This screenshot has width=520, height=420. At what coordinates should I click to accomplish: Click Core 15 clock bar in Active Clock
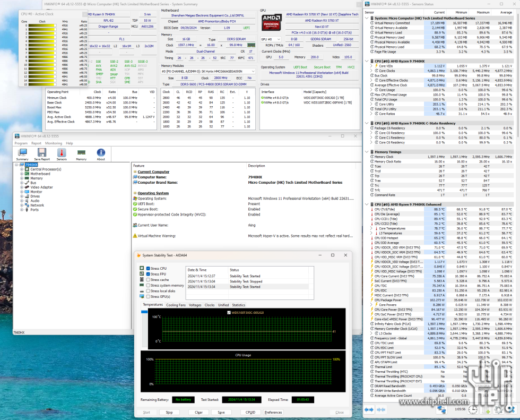click(x=42, y=84)
